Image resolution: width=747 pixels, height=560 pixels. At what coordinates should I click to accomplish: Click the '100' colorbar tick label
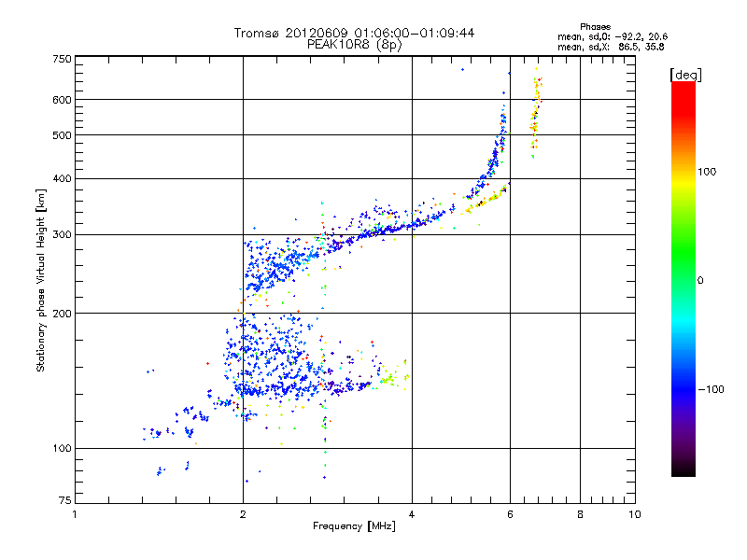pyautogui.click(x=707, y=172)
